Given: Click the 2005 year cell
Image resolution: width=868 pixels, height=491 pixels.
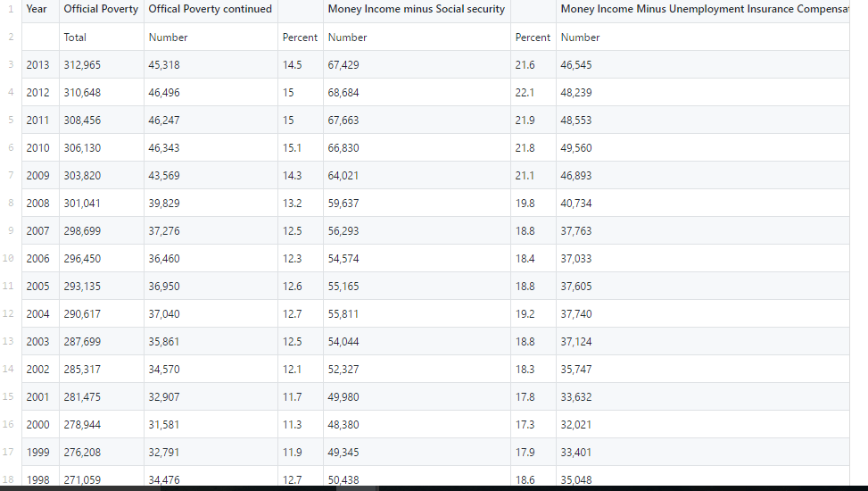Looking at the screenshot, I should 40,287.
